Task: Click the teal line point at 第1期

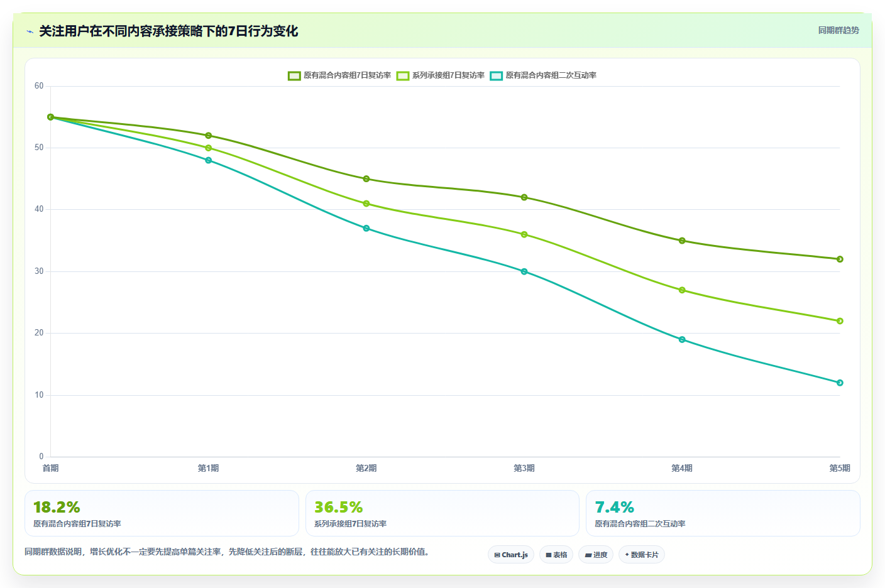Action: pyautogui.click(x=209, y=160)
